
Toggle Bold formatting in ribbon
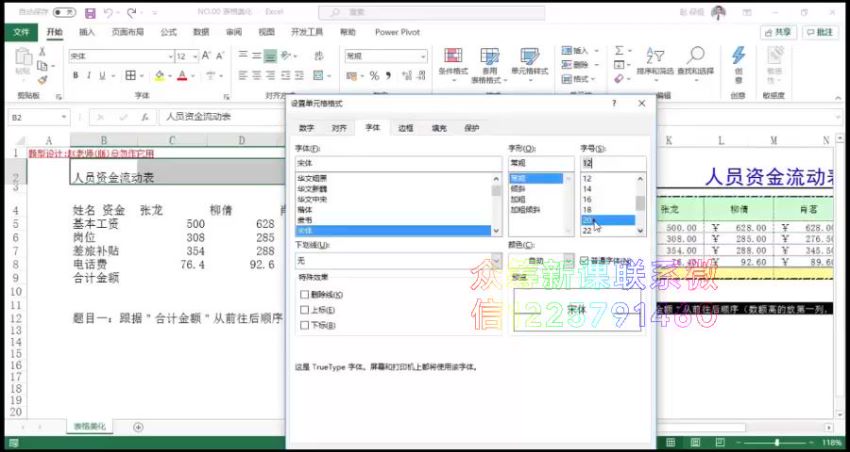(x=75, y=76)
